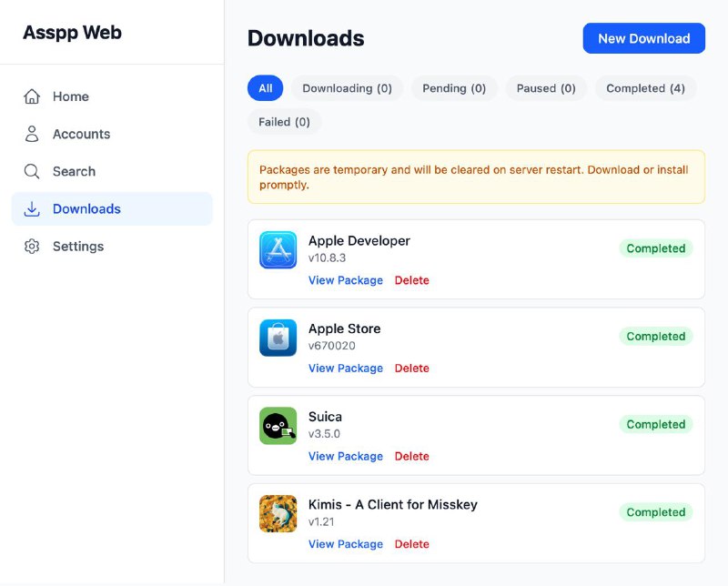Delete the Apple Store download

click(412, 368)
